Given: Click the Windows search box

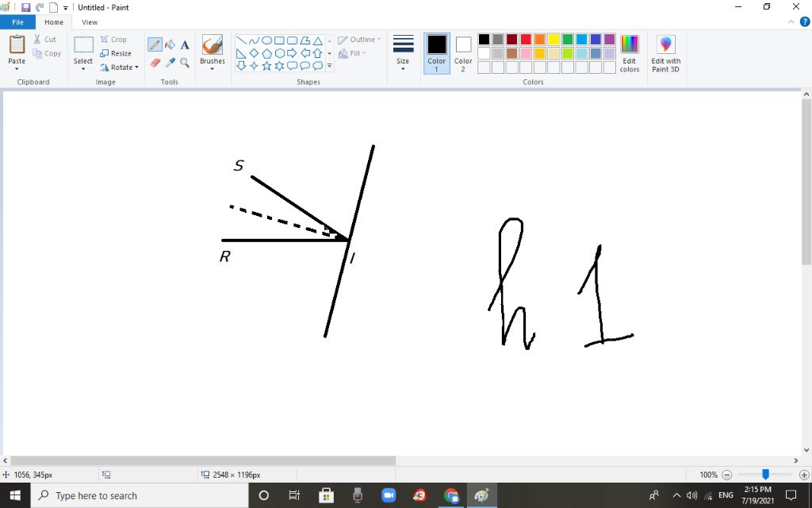Looking at the screenshot, I should click(x=140, y=495).
